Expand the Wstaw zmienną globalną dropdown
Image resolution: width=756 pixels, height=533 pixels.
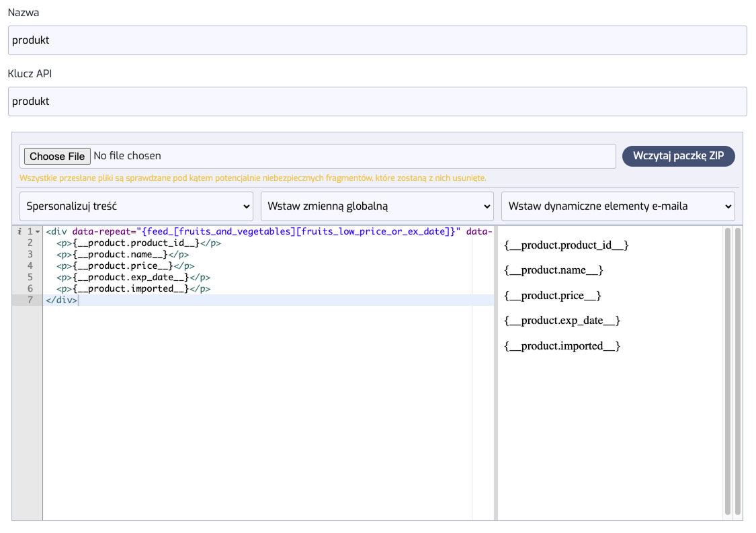(377, 206)
